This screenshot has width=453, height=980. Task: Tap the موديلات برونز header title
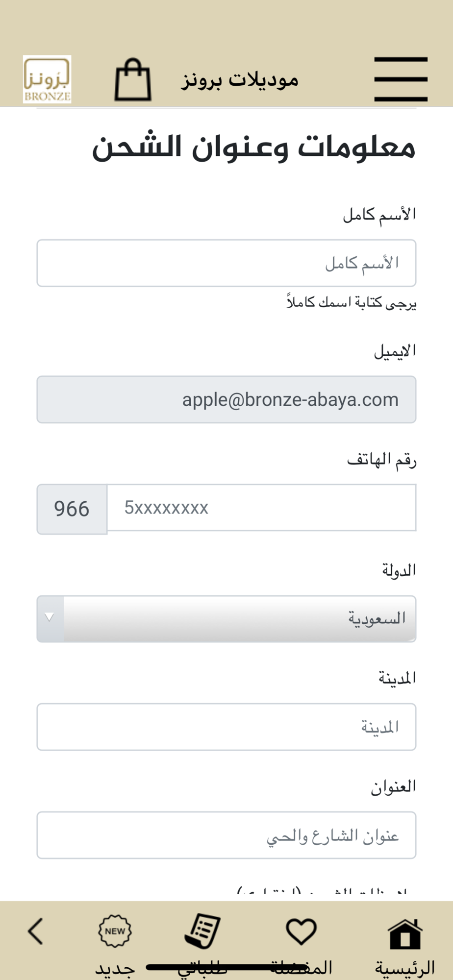click(240, 80)
